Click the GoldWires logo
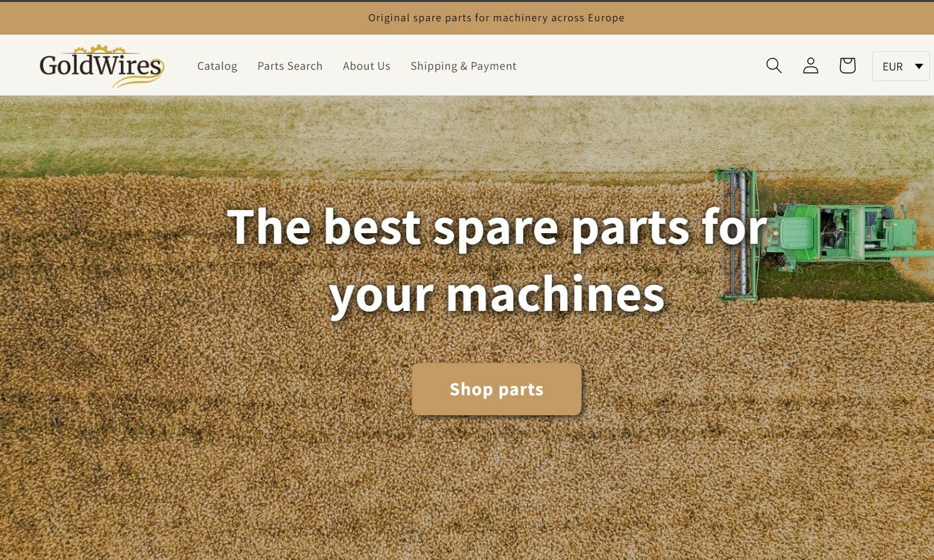This screenshot has width=934, height=560. (x=101, y=66)
